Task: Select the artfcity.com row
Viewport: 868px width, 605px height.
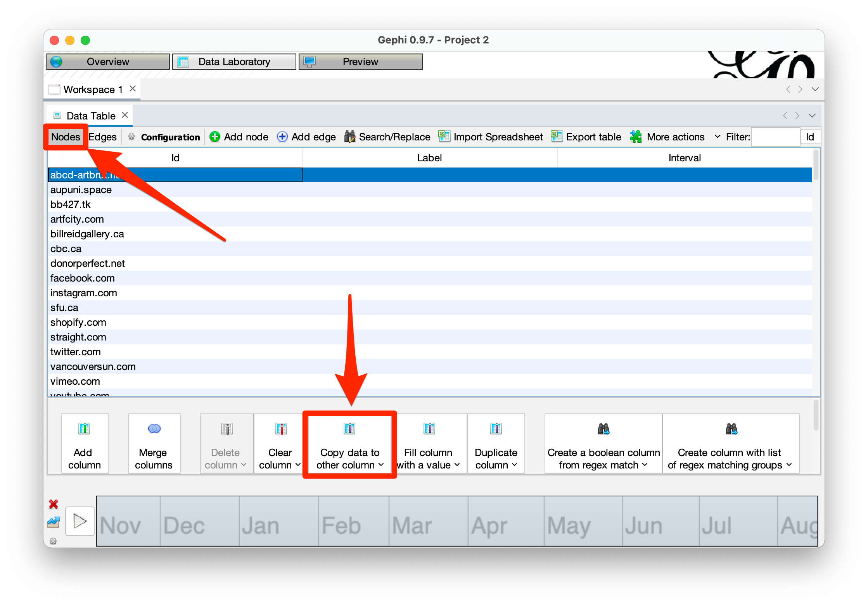Action: [x=430, y=219]
